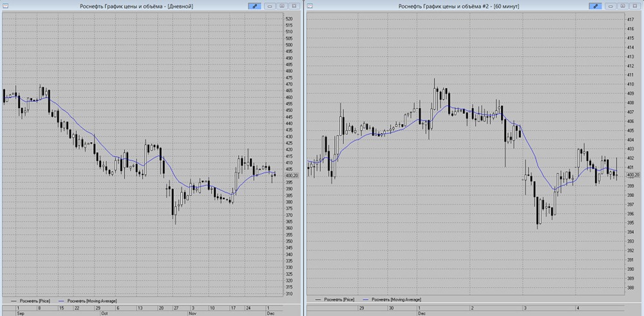The height and width of the screenshot is (316, 644).
Task: Click the 425 price label on the daily chart axis
Action: tap(289, 144)
